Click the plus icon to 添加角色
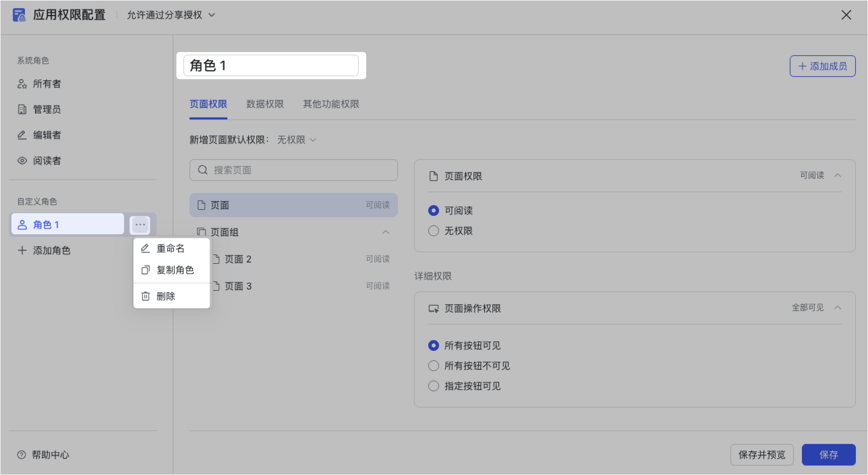The height and width of the screenshot is (475, 868). tap(22, 250)
